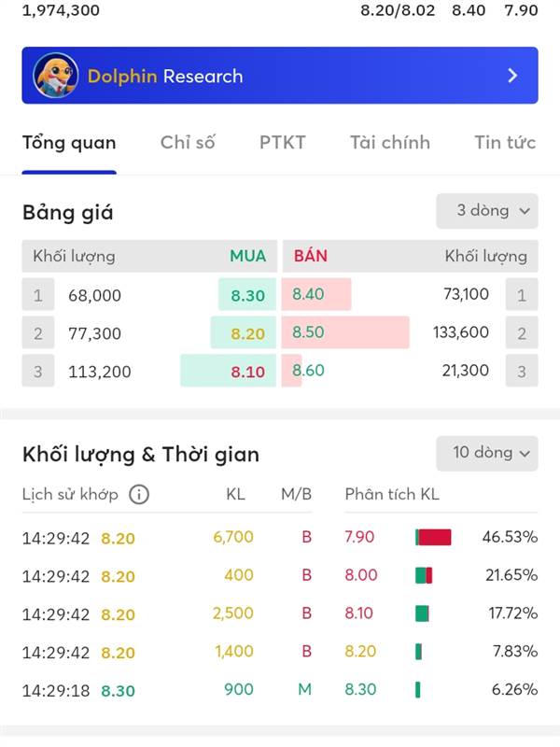Expand the 10 dòng dropdown for matching history

pos(487,453)
